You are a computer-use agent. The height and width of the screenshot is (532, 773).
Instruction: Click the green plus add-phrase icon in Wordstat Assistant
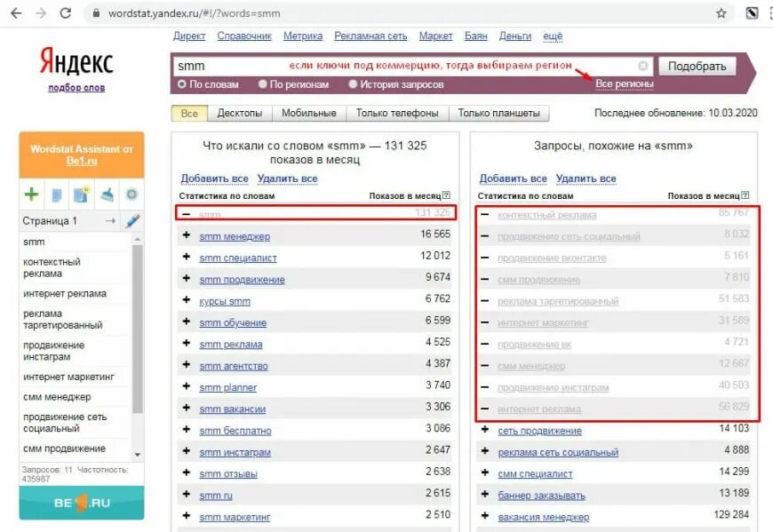[31, 195]
